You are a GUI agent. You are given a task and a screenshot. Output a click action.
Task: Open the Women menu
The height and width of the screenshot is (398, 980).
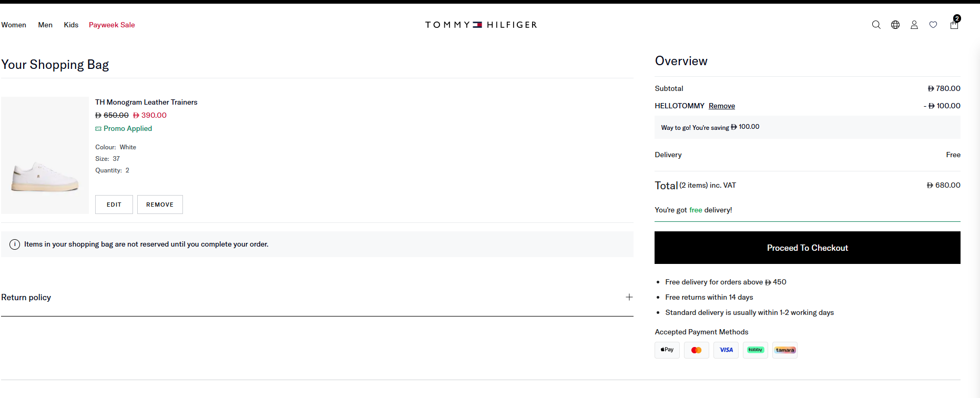(14, 25)
